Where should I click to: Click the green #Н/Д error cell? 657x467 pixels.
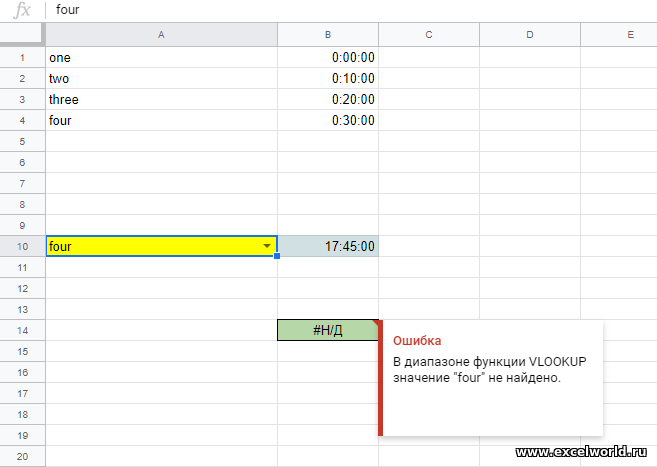click(328, 330)
